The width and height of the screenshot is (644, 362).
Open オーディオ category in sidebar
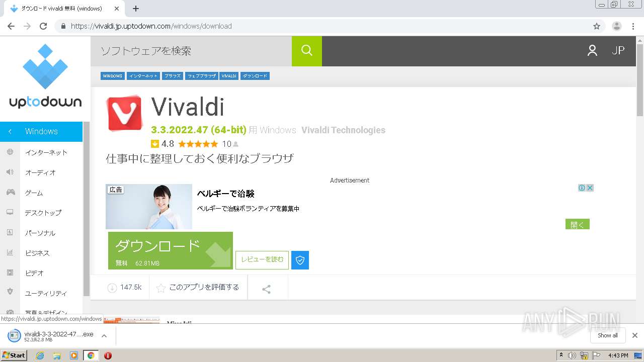pos(40,172)
